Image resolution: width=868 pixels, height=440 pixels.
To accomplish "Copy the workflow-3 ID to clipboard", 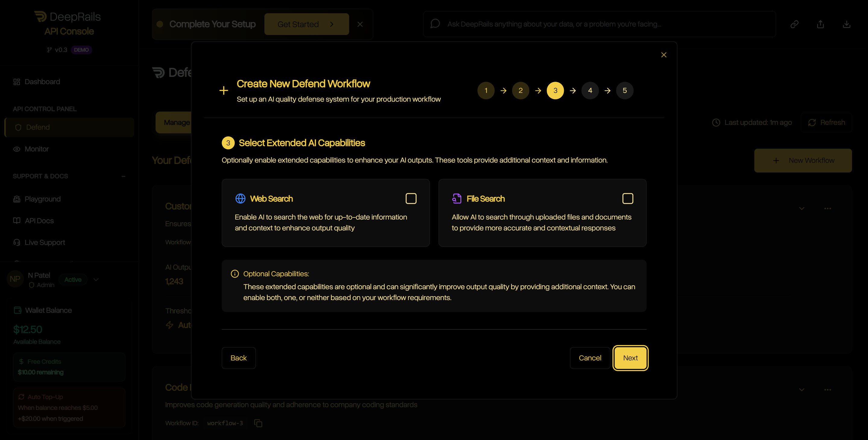I will tap(258, 423).
